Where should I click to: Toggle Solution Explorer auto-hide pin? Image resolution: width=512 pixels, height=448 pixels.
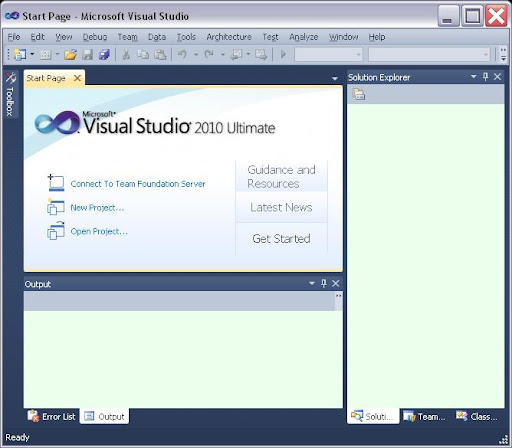click(x=486, y=77)
